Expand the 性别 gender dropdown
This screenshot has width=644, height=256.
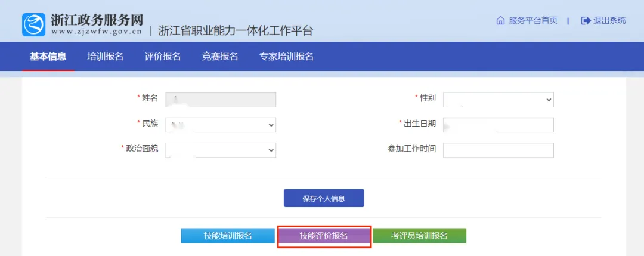(499, 100)
